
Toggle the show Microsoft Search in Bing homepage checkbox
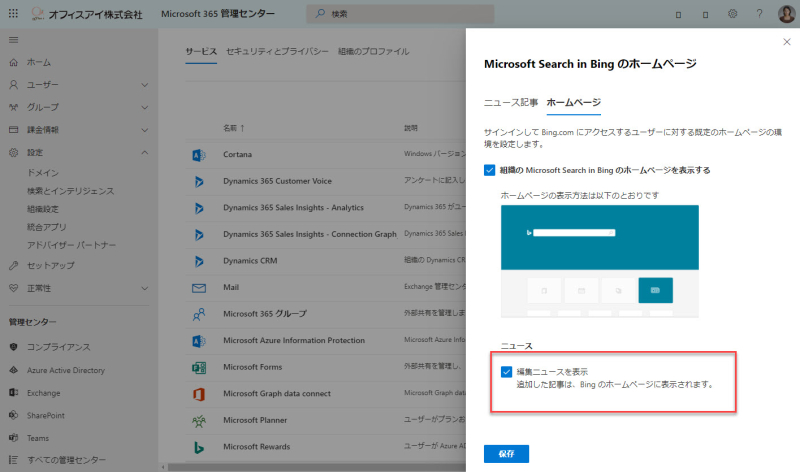tap(489, 170)
